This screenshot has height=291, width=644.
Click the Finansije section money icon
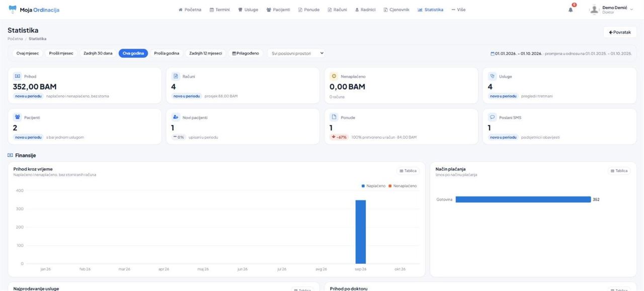(10, 156)
